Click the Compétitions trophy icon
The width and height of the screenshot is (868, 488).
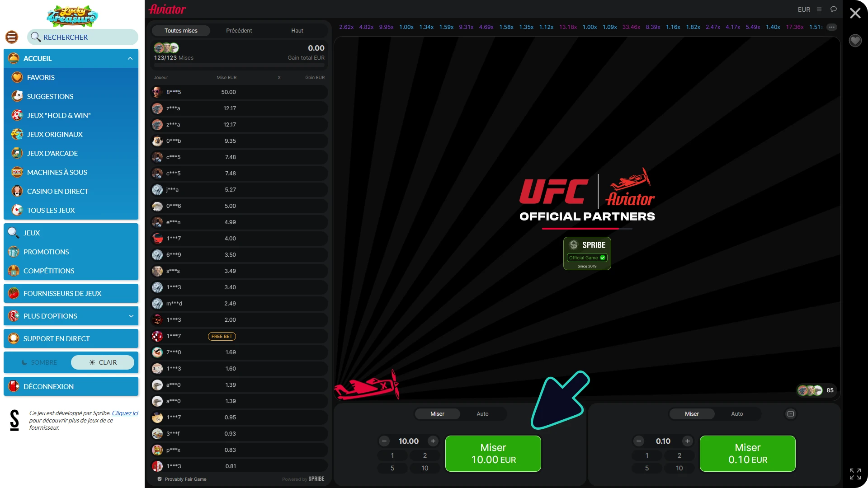click(14, 271)
